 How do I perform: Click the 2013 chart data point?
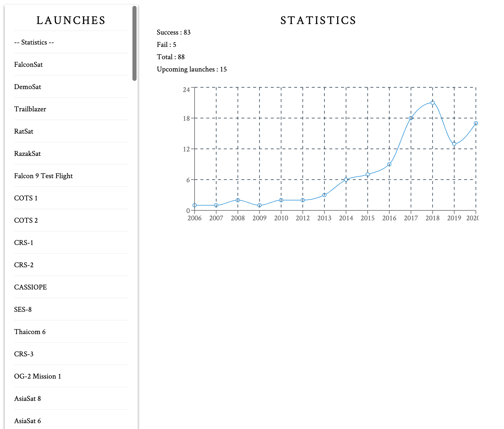pos(324,195)
